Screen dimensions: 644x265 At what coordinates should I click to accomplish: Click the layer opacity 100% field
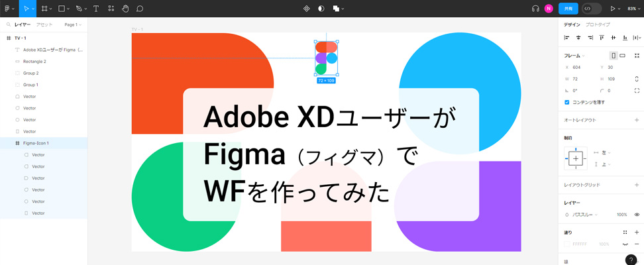[622, 215]
